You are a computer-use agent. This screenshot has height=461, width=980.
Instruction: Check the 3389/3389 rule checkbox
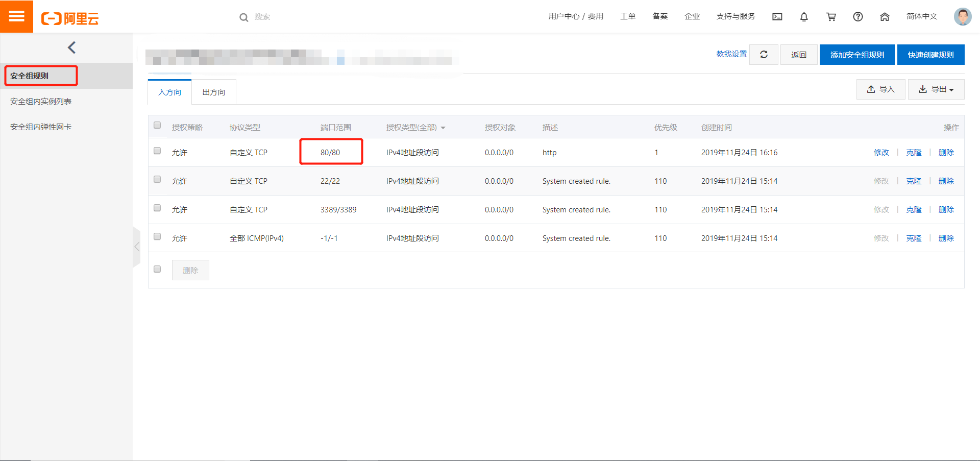pyautogui.click(x=157, y=208)
